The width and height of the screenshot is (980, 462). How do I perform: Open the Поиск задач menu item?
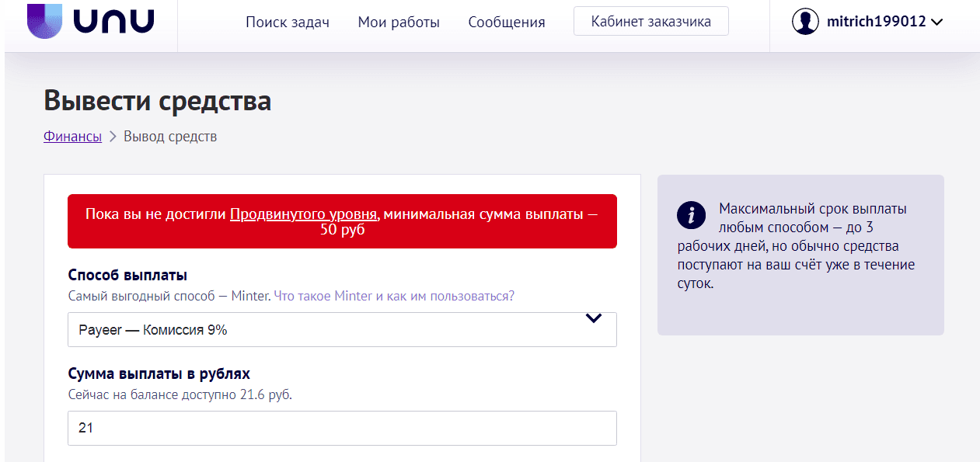288,23
